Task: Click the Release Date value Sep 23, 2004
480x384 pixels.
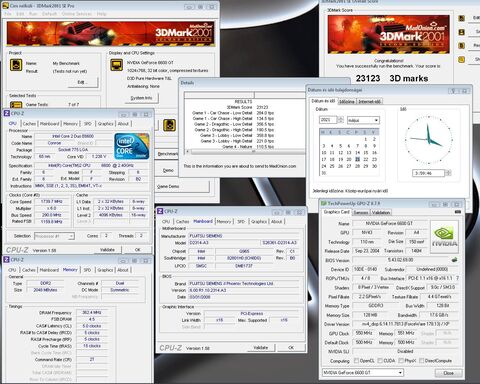Action: click(x=367, y=251)
